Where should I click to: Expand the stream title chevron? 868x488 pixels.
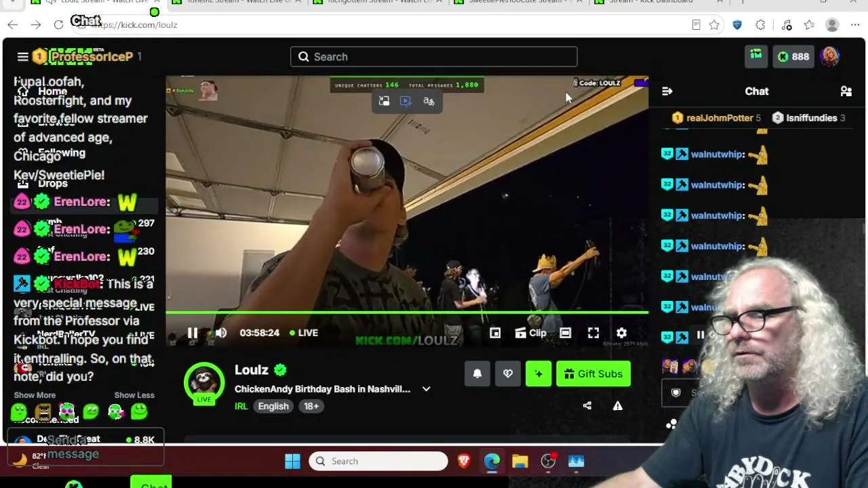pos(426,389)
